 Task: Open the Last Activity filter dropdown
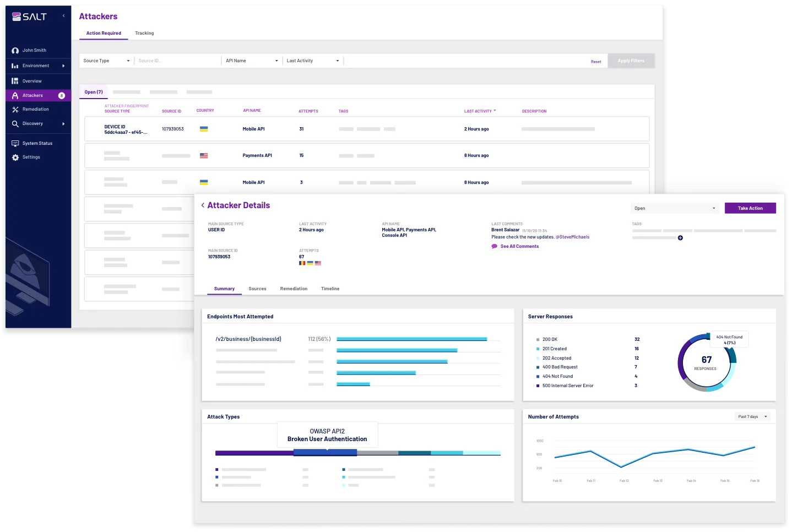pos(312,61)
